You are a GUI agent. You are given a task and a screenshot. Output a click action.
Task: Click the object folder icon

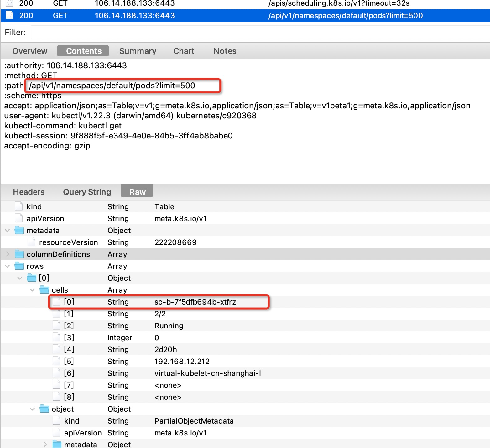[44, 409]
